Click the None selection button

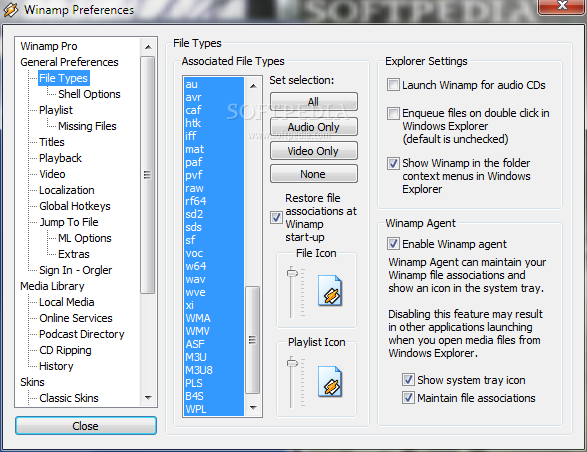(314, 174)
